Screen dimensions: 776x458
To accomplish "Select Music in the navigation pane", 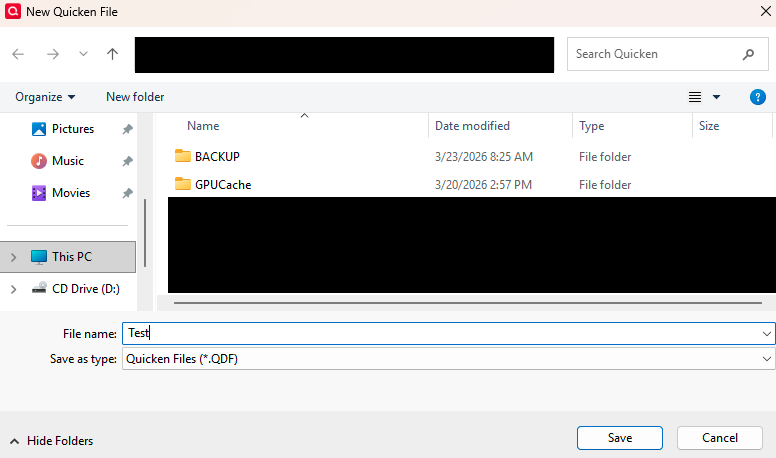I will click(67, 161).
